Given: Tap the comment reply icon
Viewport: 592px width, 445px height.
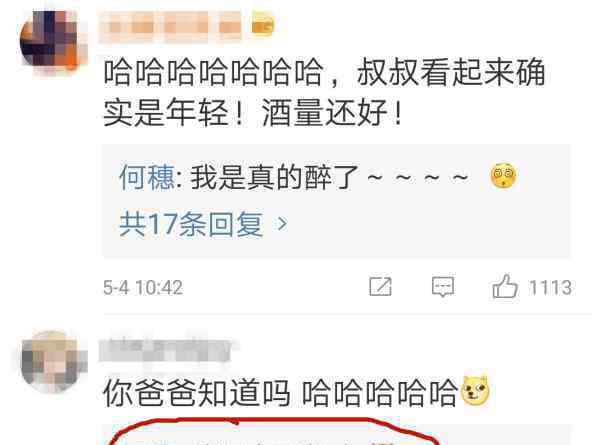Looking at the screenshot, I should pyautogui.click(x=442, y=287).
